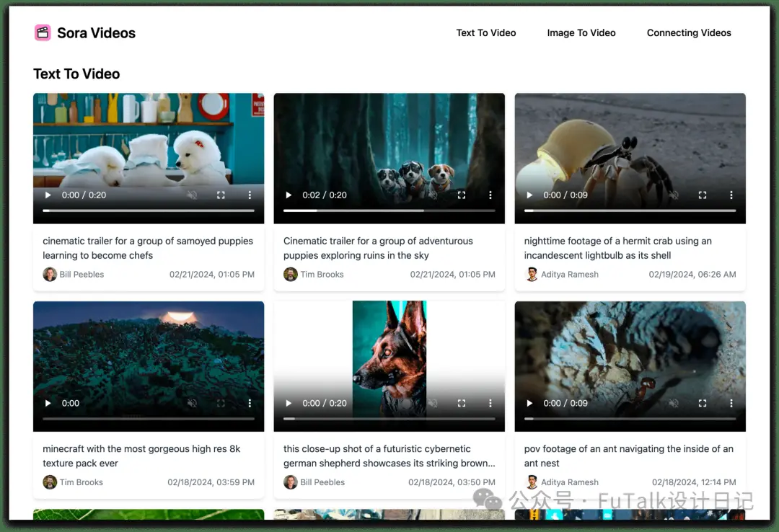Select author Aditya Ramesh on hermit crab card
This screenshot has width=779, height=532.
click(570, 274)
